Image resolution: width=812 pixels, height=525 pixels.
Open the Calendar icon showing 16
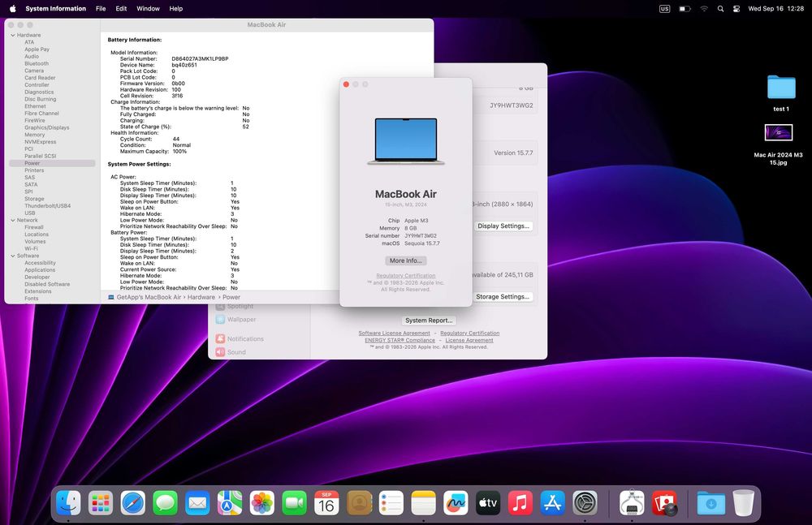pyautogui.click(x=326, y=502)
